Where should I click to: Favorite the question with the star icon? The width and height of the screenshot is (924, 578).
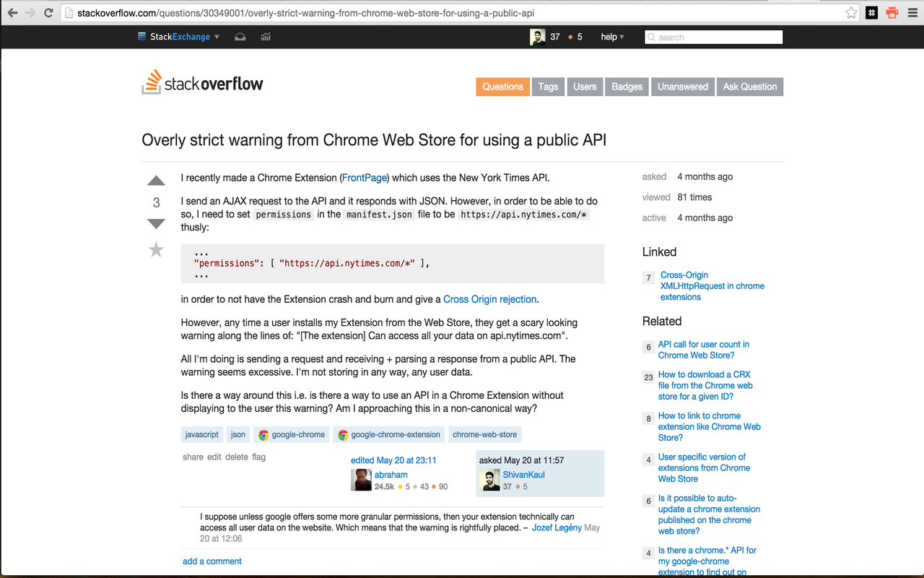click(156, 250)
